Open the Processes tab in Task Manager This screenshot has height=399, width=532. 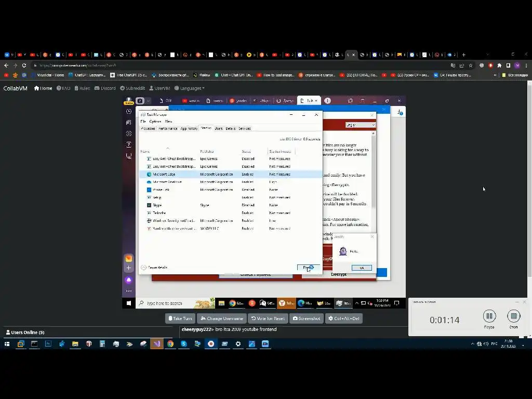pyautogui.click(x=148, y=129)
